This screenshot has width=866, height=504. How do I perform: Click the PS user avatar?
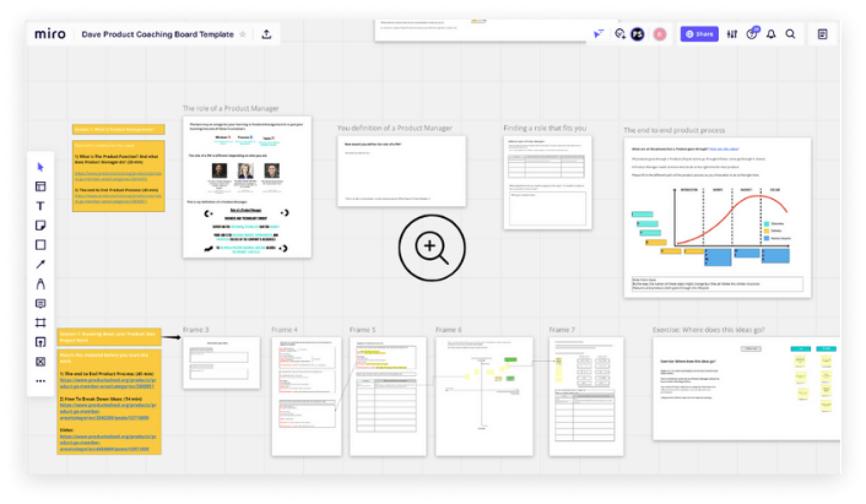tap(638, 34)
